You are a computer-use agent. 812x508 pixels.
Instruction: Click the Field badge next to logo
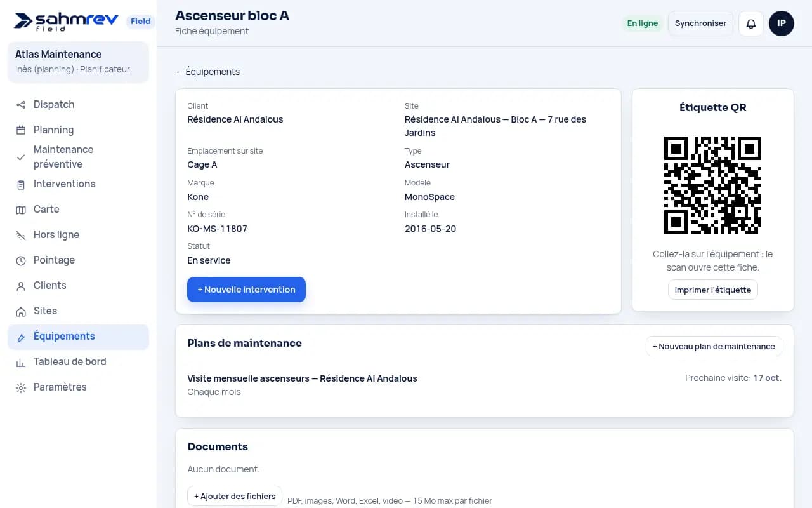141,22
